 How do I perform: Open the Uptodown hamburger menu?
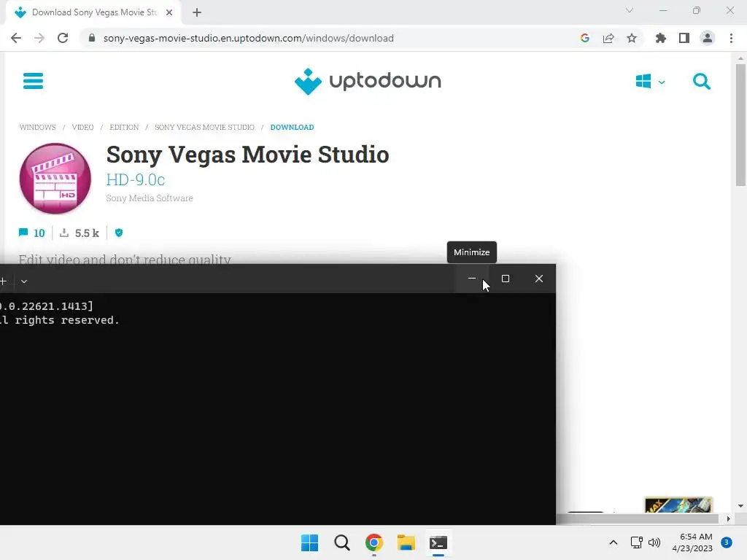pos(33,81)
